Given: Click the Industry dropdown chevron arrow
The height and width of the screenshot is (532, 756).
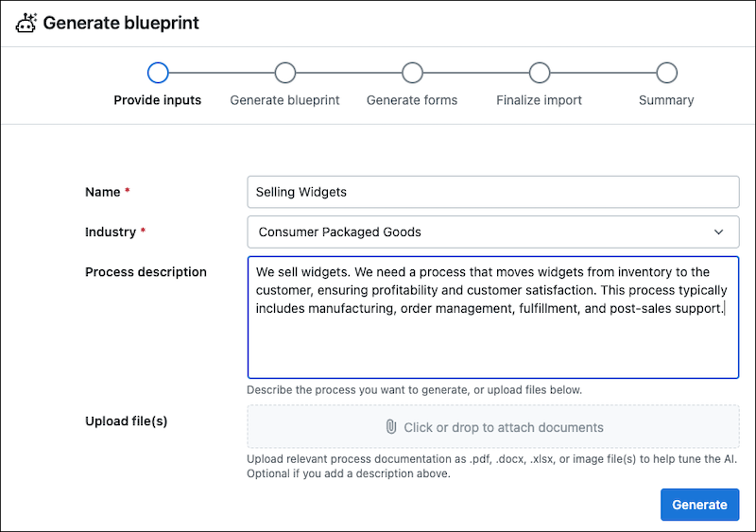Looking at the screenshot, I should [718, 232].
